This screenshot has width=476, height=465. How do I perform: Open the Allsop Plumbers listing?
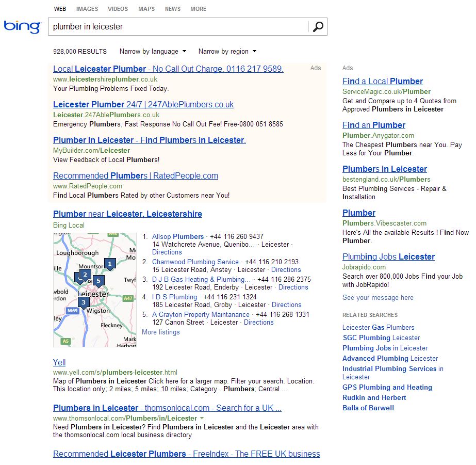(178, 236)
